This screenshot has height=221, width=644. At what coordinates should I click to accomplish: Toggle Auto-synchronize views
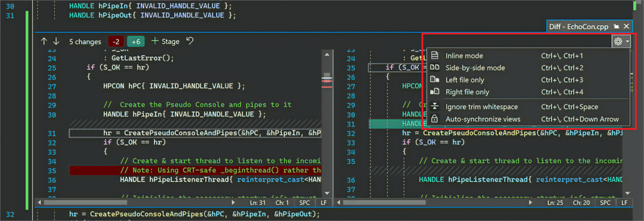tap(483, 119)
